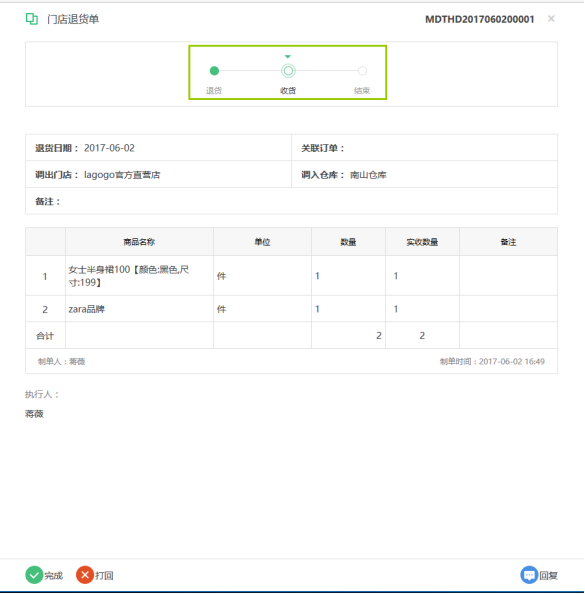
Task: Click the green arrow above 收货
Action: 288,56
